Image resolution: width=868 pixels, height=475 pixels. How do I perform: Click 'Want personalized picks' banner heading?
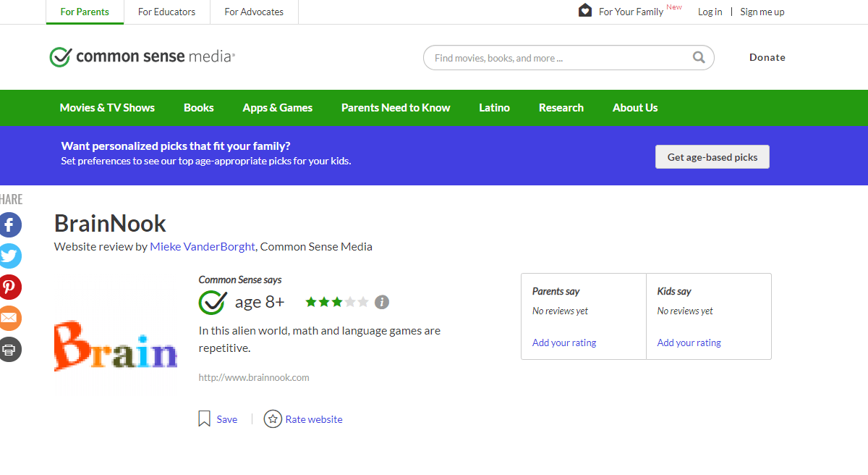point(176,146)
